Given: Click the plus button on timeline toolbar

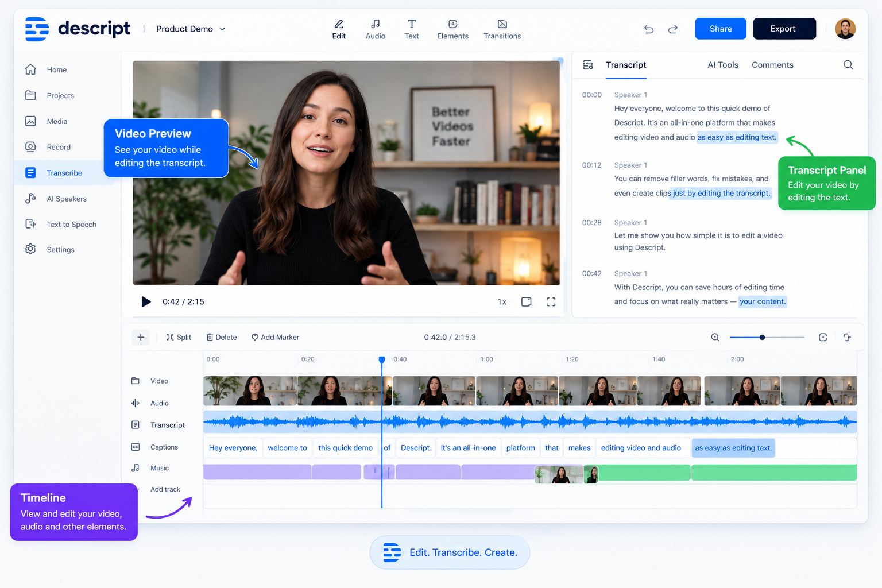Looking at the screenshot, I should (141, 337).
